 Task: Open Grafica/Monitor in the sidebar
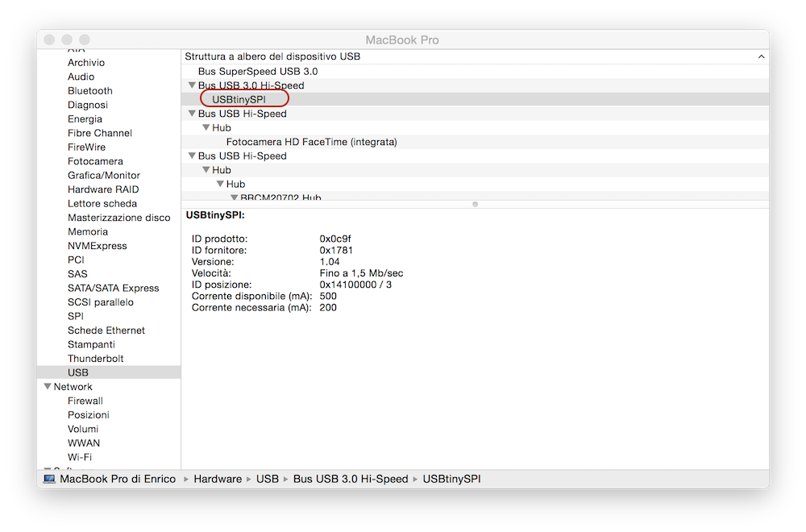(x=104, y=175)
